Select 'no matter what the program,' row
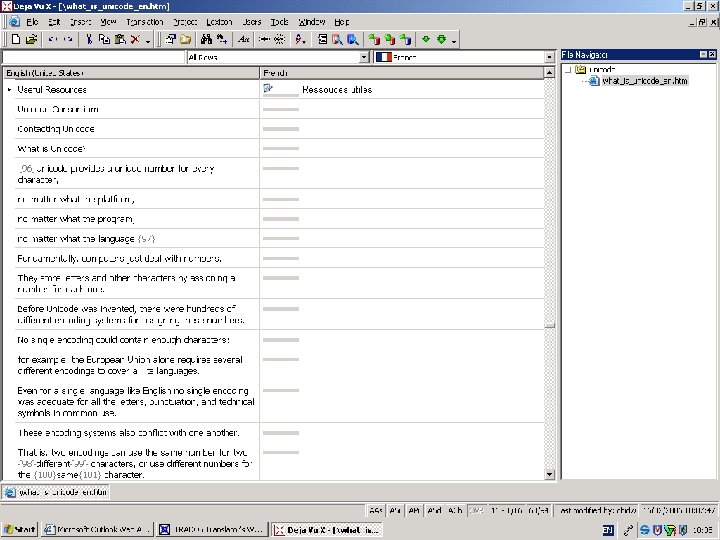The image size is (720, 540). (137, 219)
